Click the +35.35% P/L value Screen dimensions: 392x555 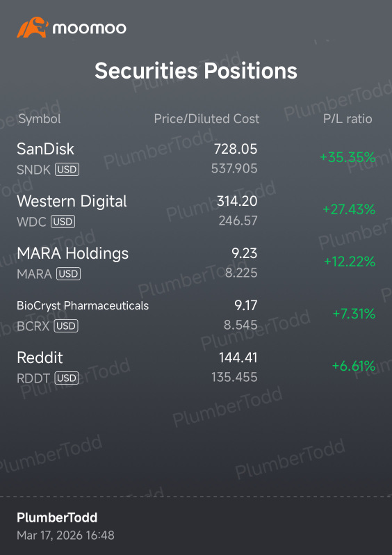click(348, 156)
